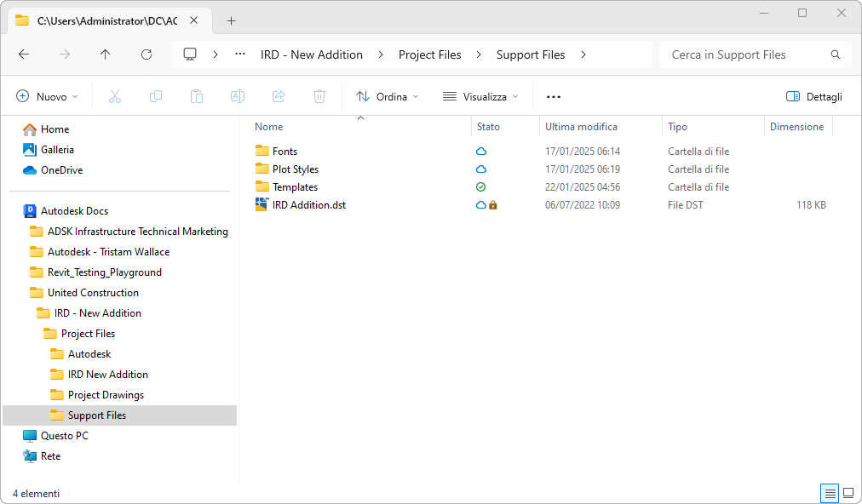Open a new File Explorer tab
Screen dimensions: 862x504
click(232, 20)
